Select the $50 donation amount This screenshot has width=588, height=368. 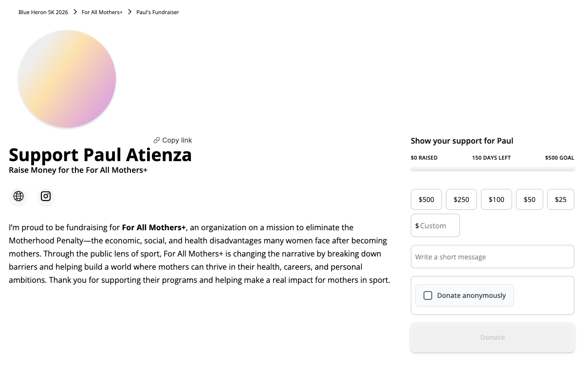tap(530, 200)
